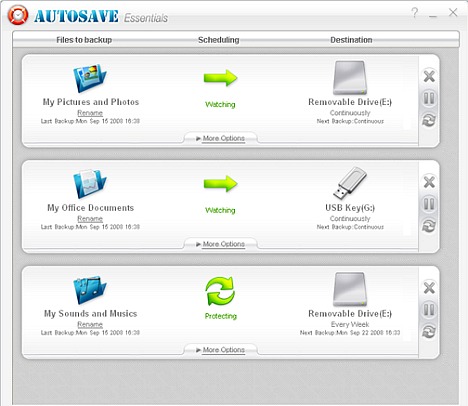
Task: Click Removable Drive(E:) label in the Pictures row
Action: click(350, 102)
